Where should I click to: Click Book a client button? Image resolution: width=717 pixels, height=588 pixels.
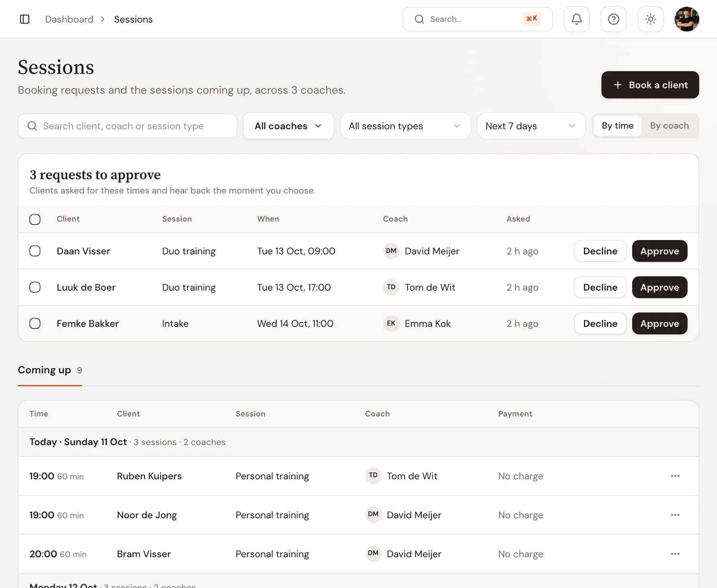[650, 85]
